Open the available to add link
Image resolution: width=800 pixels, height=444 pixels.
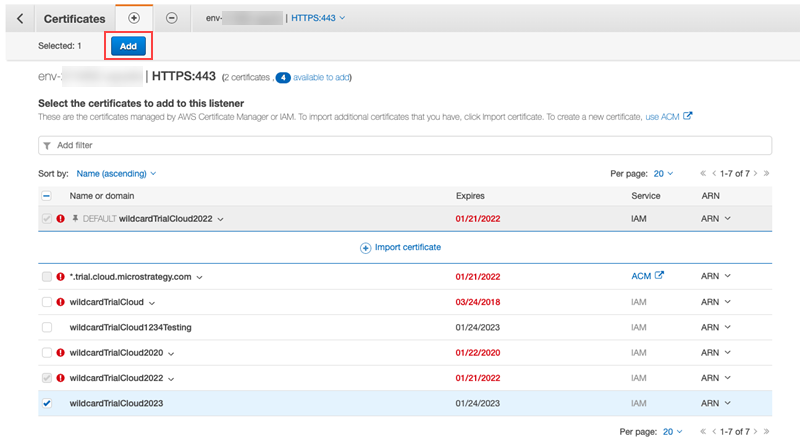[x=320, y=77]
